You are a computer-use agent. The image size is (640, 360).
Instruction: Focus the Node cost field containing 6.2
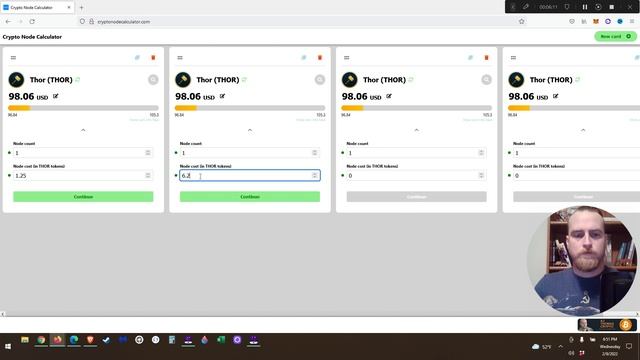250,176
